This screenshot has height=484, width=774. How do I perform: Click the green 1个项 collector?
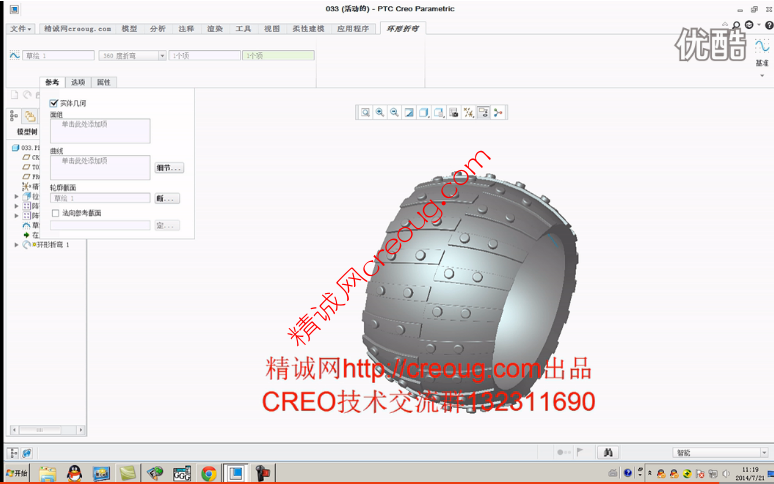278,56
